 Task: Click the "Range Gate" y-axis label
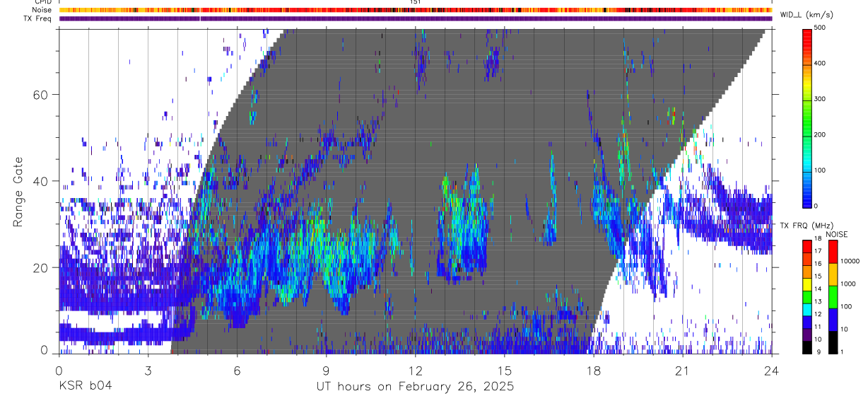19,192
